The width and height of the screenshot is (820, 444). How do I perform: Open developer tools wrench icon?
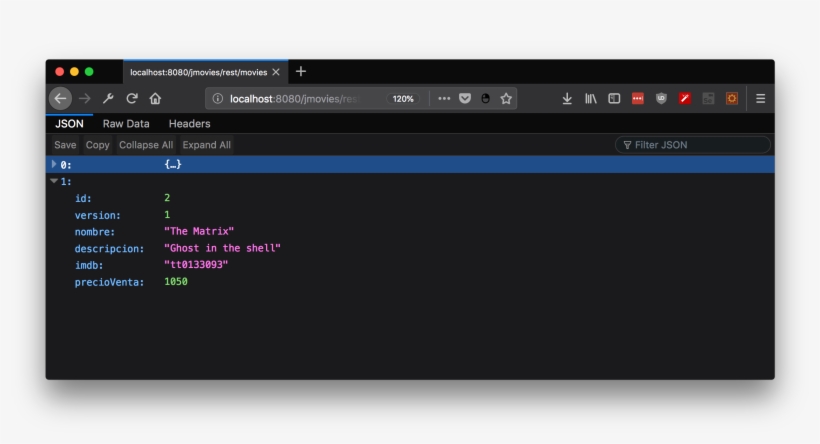click(108, 98)
